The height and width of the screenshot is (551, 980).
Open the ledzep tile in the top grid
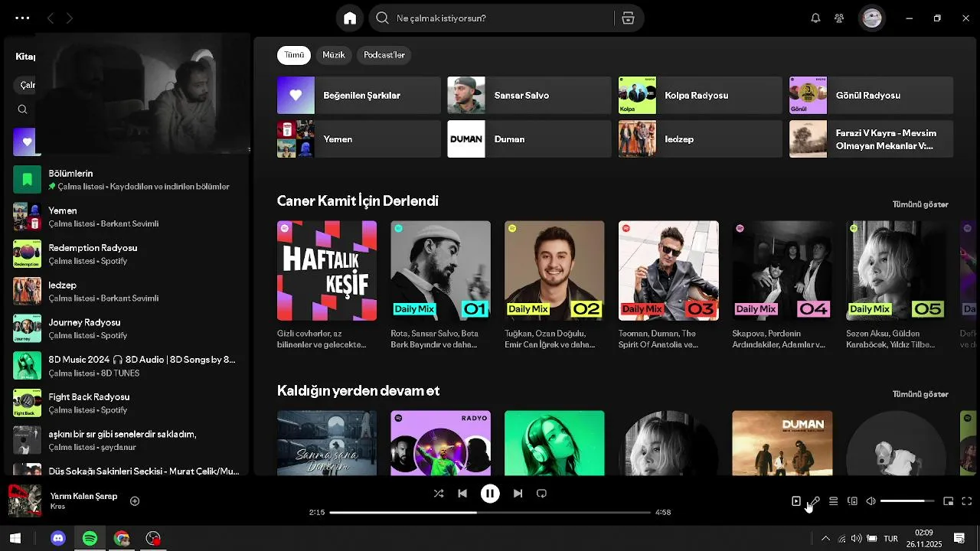pos(700,139)
